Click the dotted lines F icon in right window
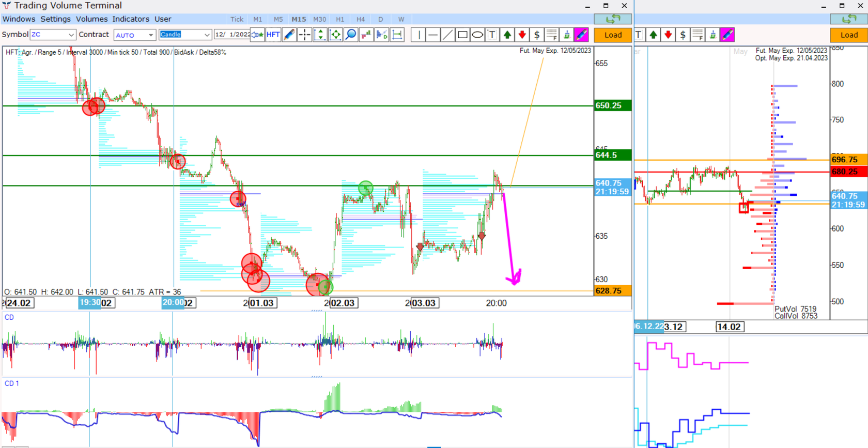Image resolution: width=868 pixels, height=448 pixels. point(698,35)
